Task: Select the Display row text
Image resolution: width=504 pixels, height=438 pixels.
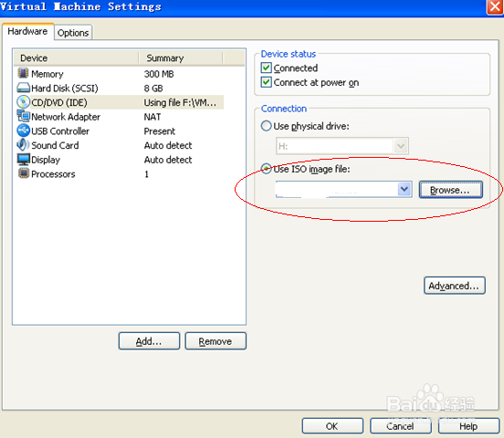Action: 46,160
